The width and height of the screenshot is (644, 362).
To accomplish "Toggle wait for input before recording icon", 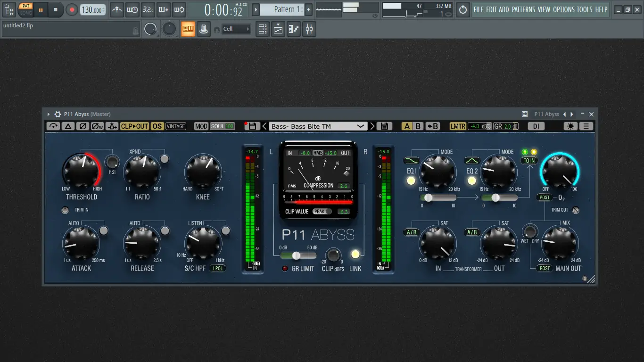I will [x=132, y=9].
